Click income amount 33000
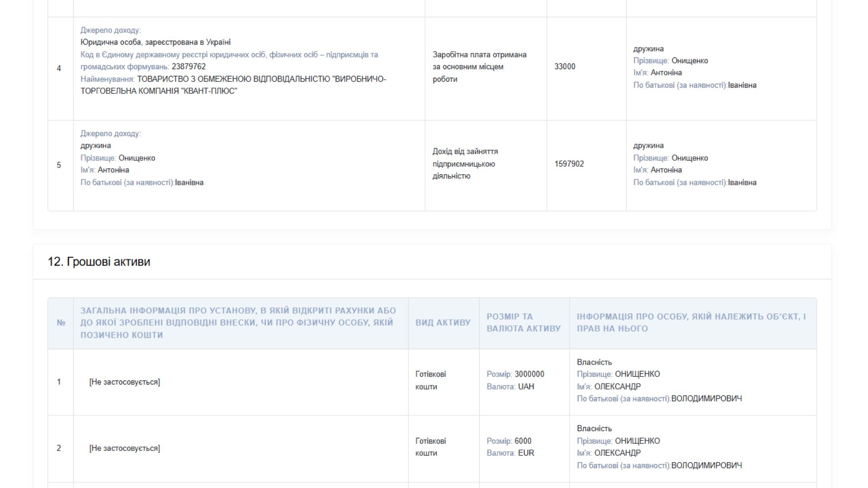The height and width of the screenshot is (488, 868). 565,66
